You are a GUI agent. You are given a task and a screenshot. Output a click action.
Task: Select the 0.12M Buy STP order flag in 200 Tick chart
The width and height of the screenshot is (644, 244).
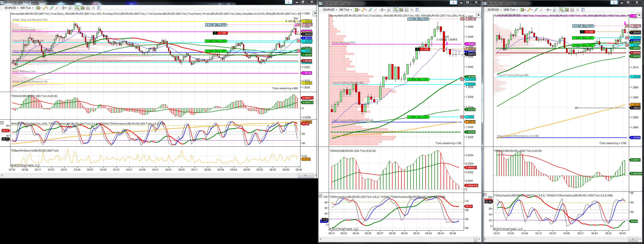pos(418,19)
